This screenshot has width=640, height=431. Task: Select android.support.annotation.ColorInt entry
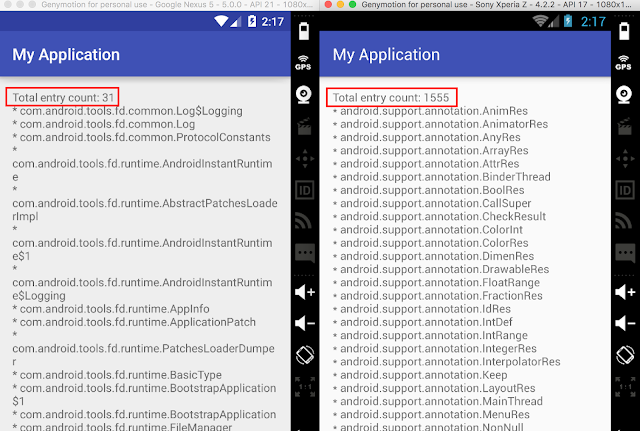[428, 230]
